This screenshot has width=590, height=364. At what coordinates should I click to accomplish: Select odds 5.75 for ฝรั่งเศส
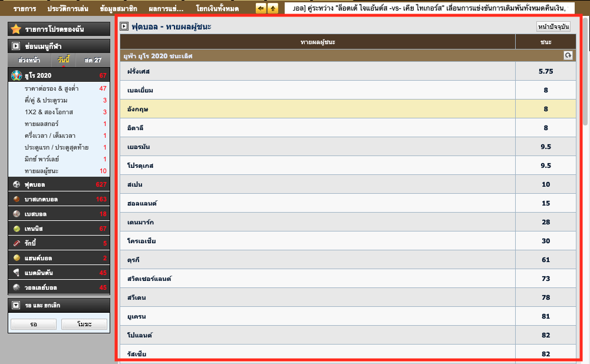pyautogui.click(x=546, y=71)
